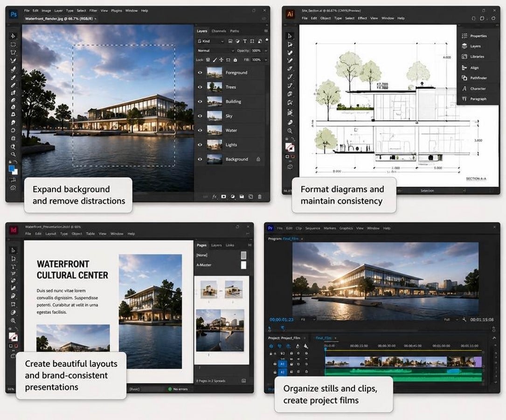
Task: Click the Illustrator fill and stroke swatch
Action: (x=290, y=147)
